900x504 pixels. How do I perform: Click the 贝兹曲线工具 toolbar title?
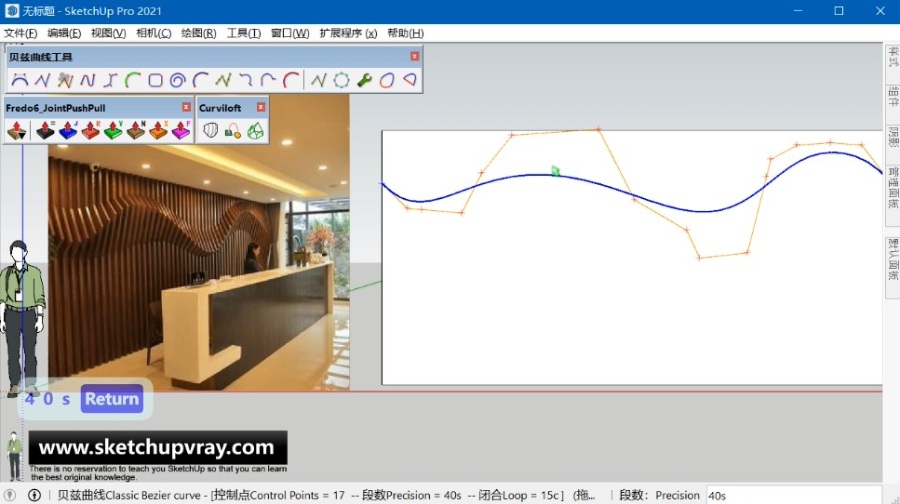pos(41,57)
